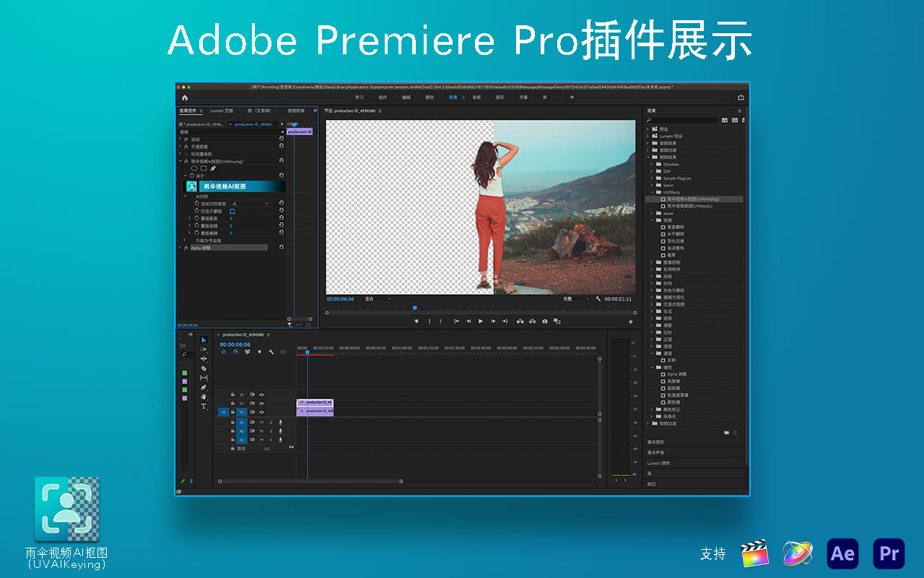Open the Lumetri 范围 panel tab
The height and width of the screenshot is (578, 924).
222,111
